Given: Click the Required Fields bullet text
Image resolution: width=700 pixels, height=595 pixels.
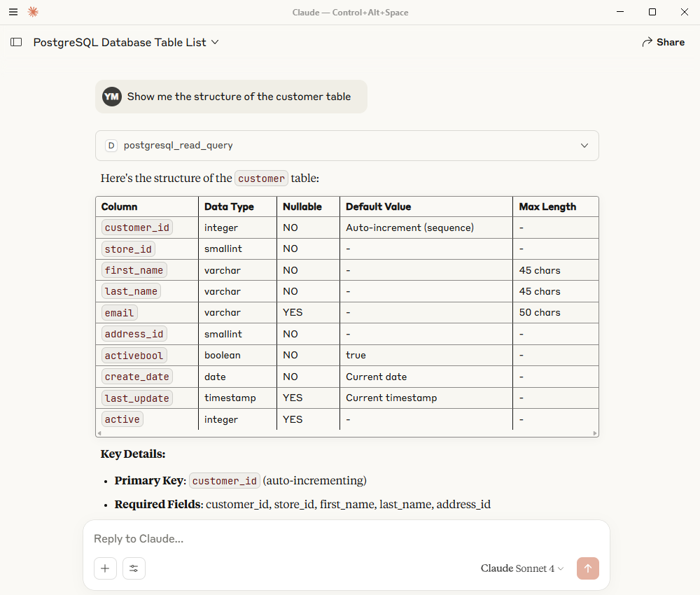Looking at the screenshot, I should (x=302, y=505).
